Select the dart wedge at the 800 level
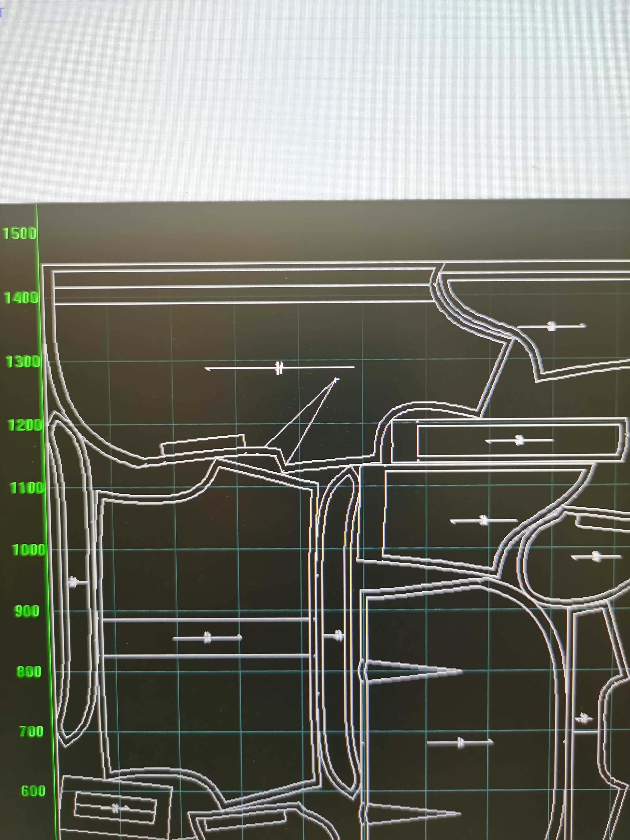 tap(411, 672)
